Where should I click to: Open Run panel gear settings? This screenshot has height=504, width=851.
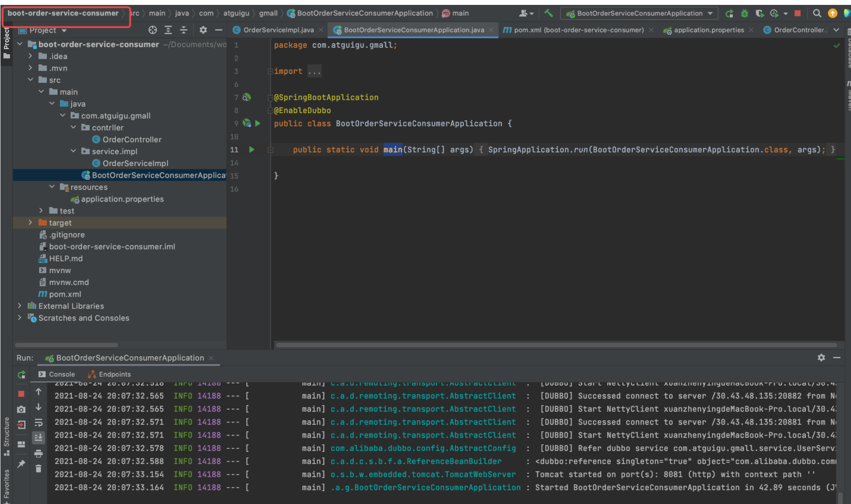(821, 358)
